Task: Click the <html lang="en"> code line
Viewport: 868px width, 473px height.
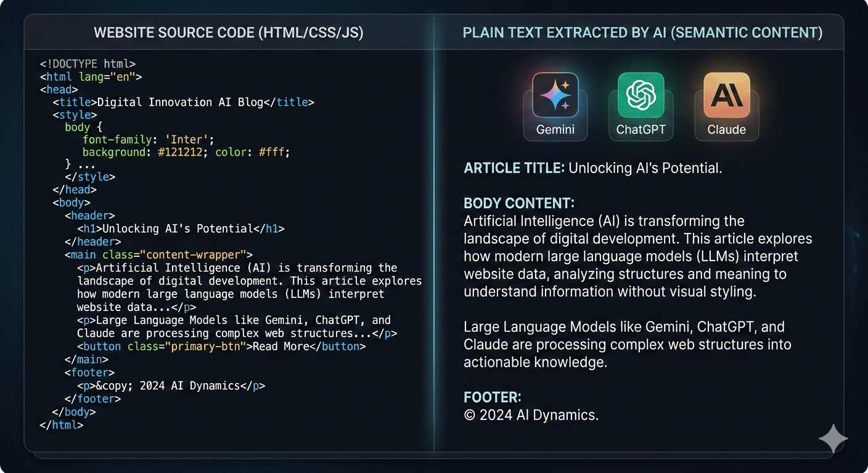Action: point(91,77)
